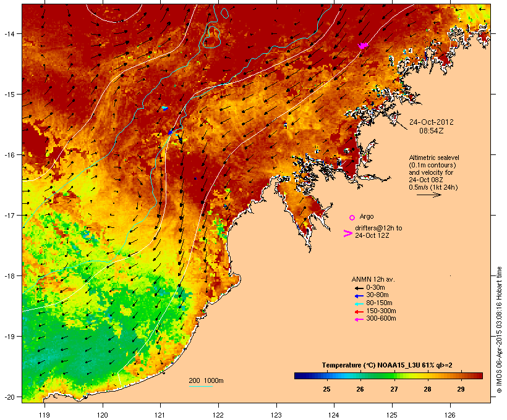Screen dimensions: 507x420
Task: Click the 'Argo' legend label
Action: [367, 216]
